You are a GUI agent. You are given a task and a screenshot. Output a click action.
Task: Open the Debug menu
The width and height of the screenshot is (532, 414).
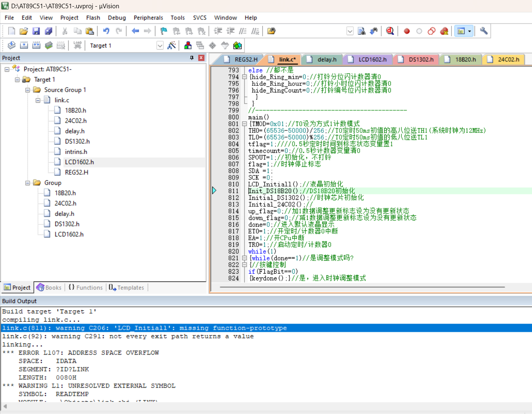click(x=117, y=18)
